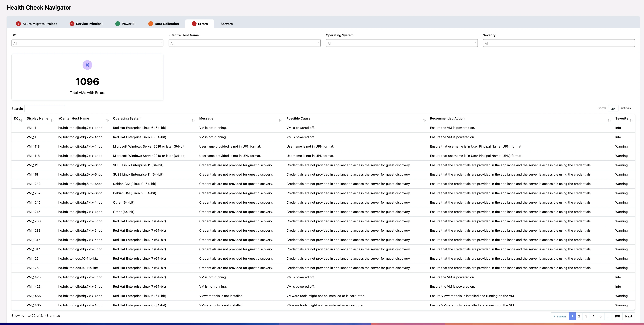Select the Errors tab

click(200, 24)
